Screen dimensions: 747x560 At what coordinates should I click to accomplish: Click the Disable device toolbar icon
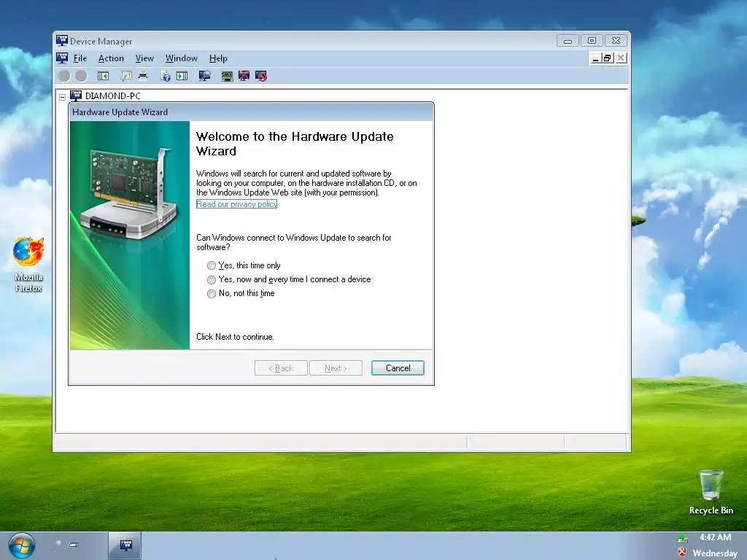pos(261,76)
